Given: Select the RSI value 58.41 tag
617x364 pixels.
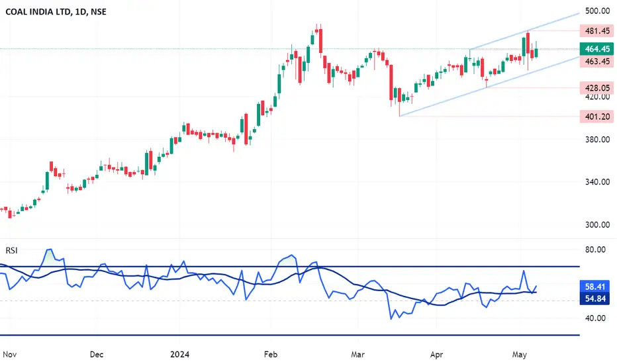Looking at the screenshot, I should click(594, 287).
